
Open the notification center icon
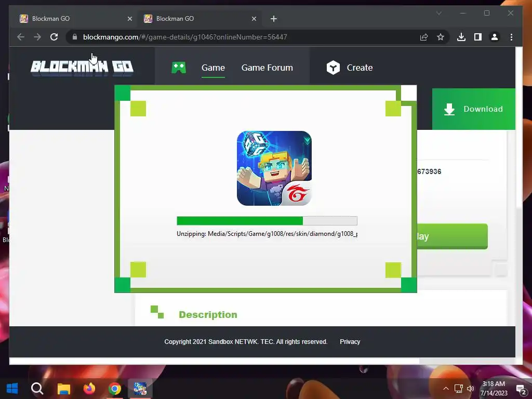click(x=521, y=390)
